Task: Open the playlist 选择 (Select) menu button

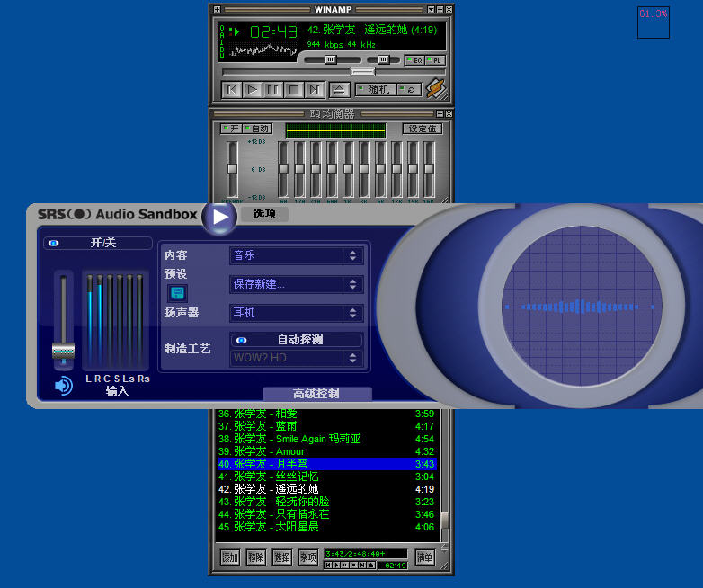Action: click(282, 557)
